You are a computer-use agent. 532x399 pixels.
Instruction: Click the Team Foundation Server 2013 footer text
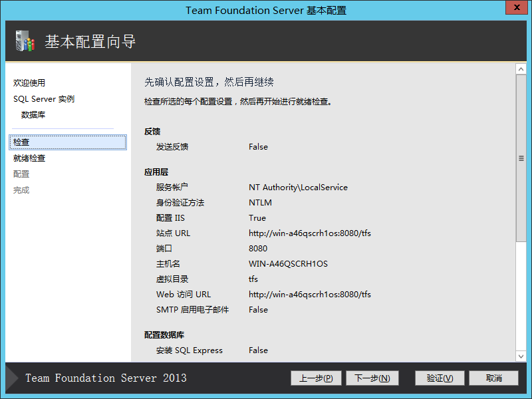tap(106, 378)
